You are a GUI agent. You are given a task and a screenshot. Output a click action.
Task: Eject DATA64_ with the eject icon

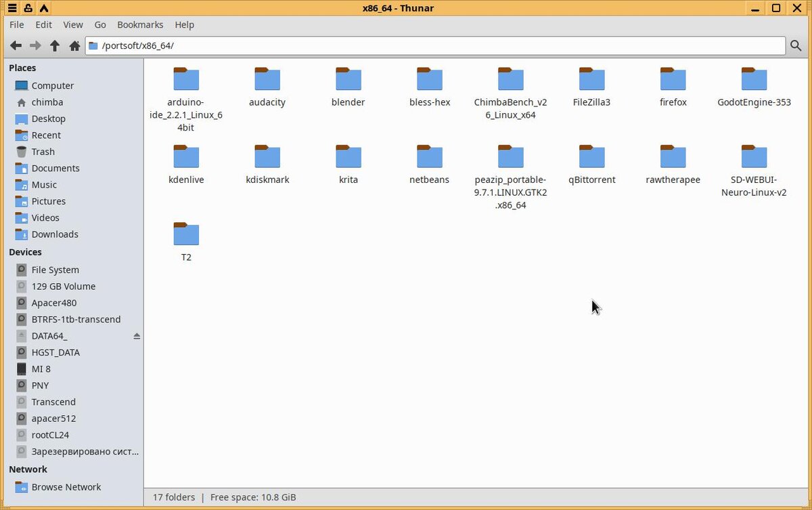tap(137, 336)
